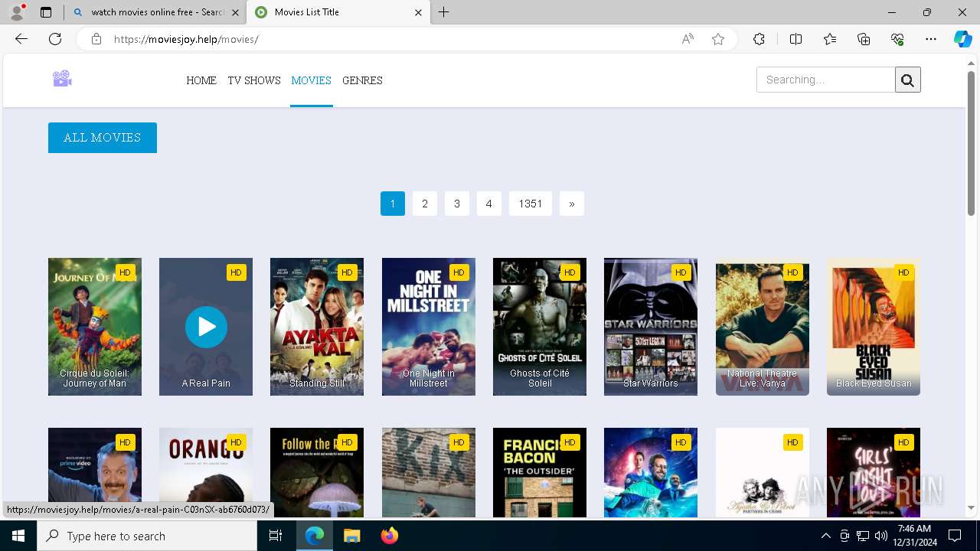The width and height of the screenshot is (980, 551).
Task: Open the browser profile icon
Action: point(17,11)
